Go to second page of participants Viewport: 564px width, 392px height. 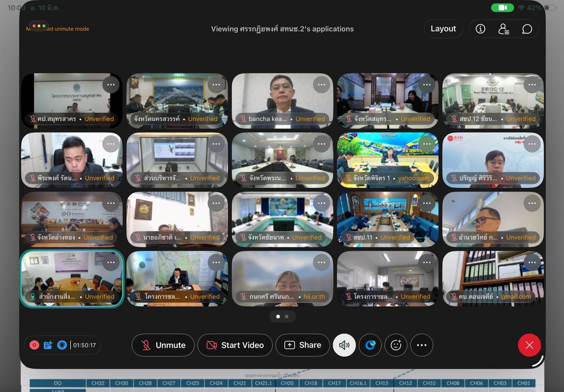[287, 316]
